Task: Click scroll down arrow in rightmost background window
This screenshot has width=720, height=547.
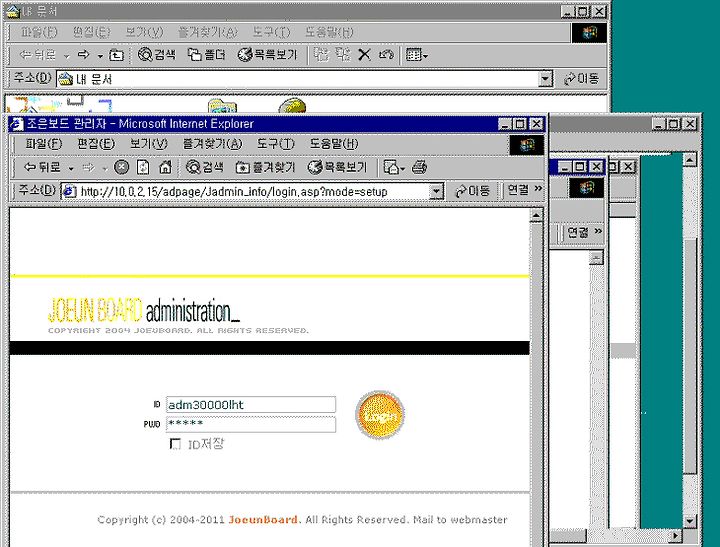Action: [690, 520]
